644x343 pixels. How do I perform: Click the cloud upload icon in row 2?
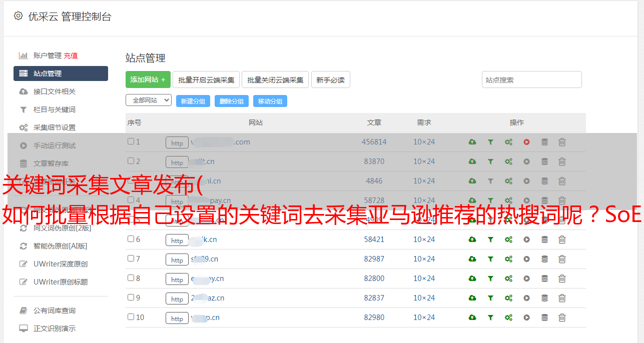[472, 161]
